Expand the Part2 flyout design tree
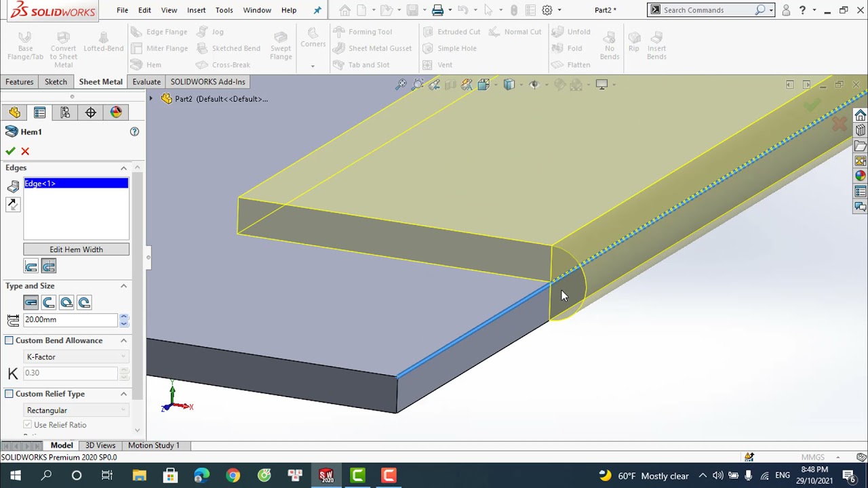 (151, 99)
